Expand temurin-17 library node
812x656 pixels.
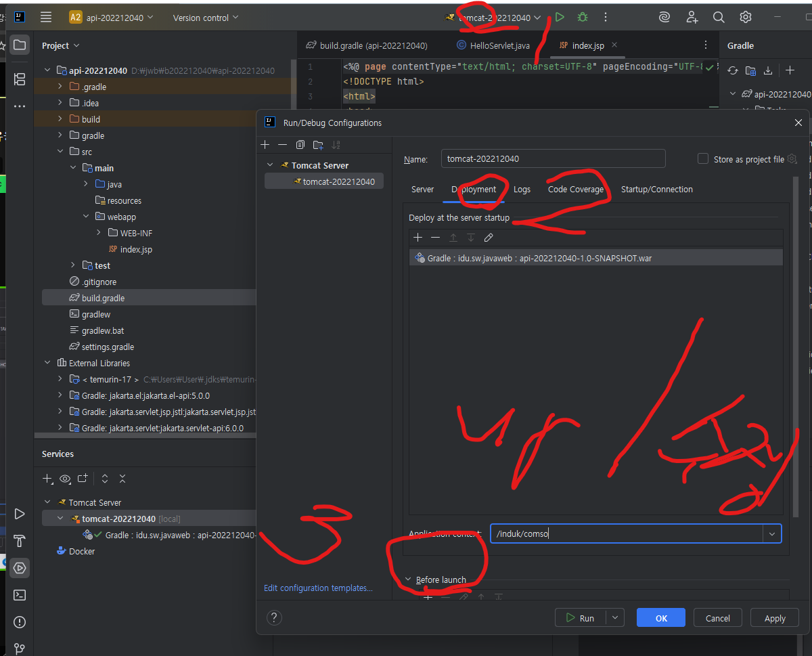(60, 379)
